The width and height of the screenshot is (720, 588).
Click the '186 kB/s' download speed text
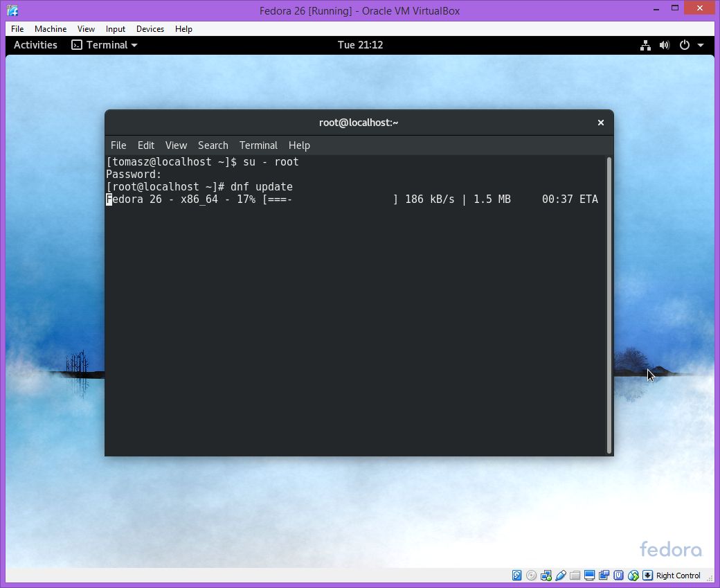[x=429, y=199]
